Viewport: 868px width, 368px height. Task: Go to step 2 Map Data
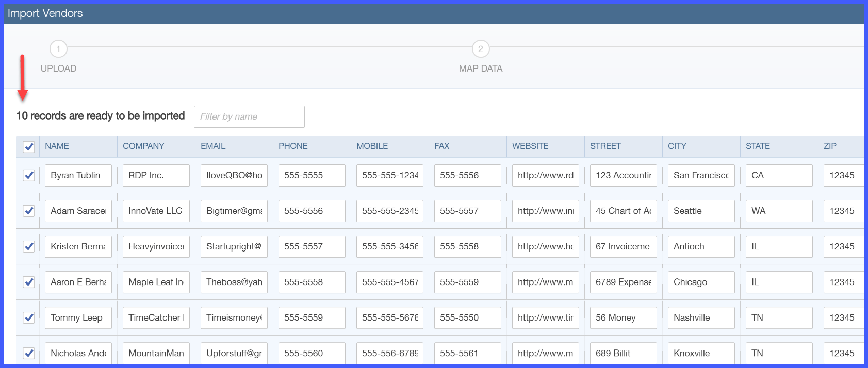coord(481,49)
